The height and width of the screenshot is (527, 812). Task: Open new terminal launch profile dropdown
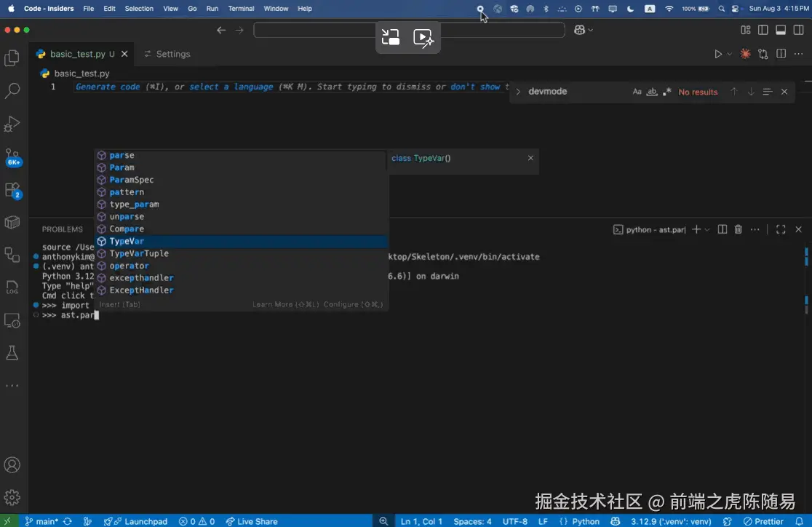pyautogui.click(x=707, y=229)
